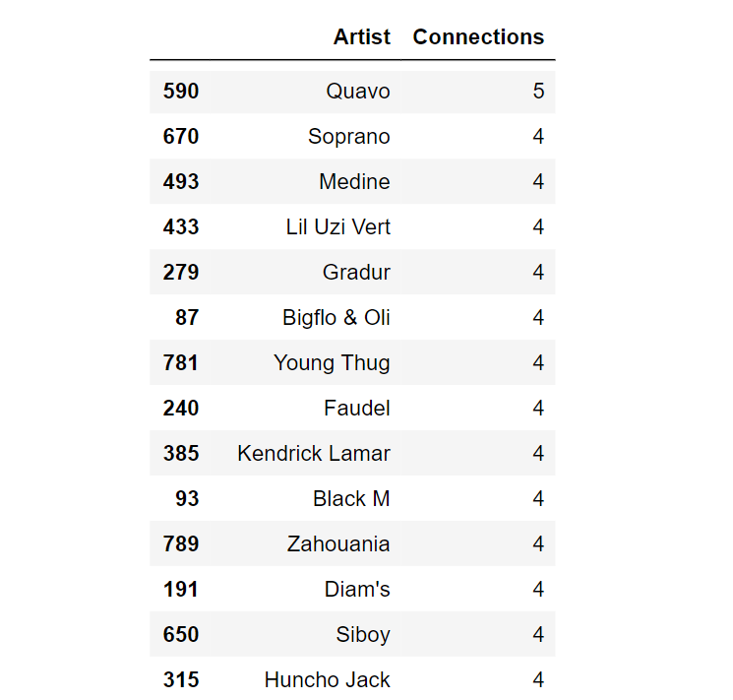Click the Connections value 5 for Quavo

538,92
